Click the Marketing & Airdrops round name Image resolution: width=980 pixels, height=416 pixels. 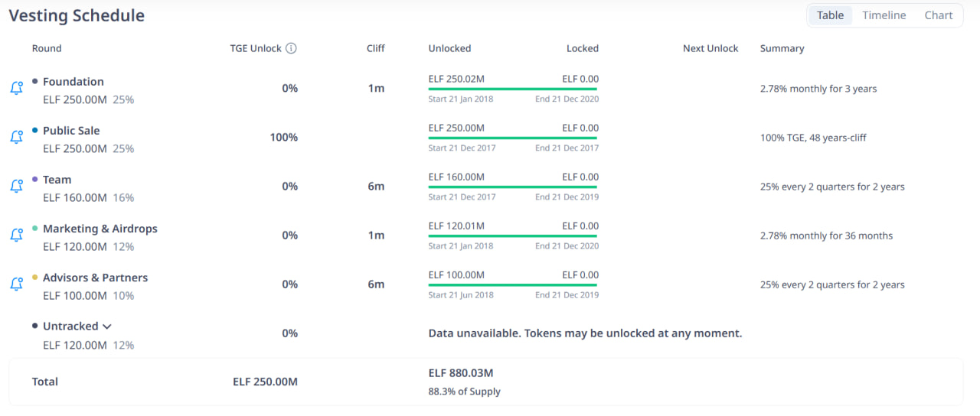coord(100,229)
